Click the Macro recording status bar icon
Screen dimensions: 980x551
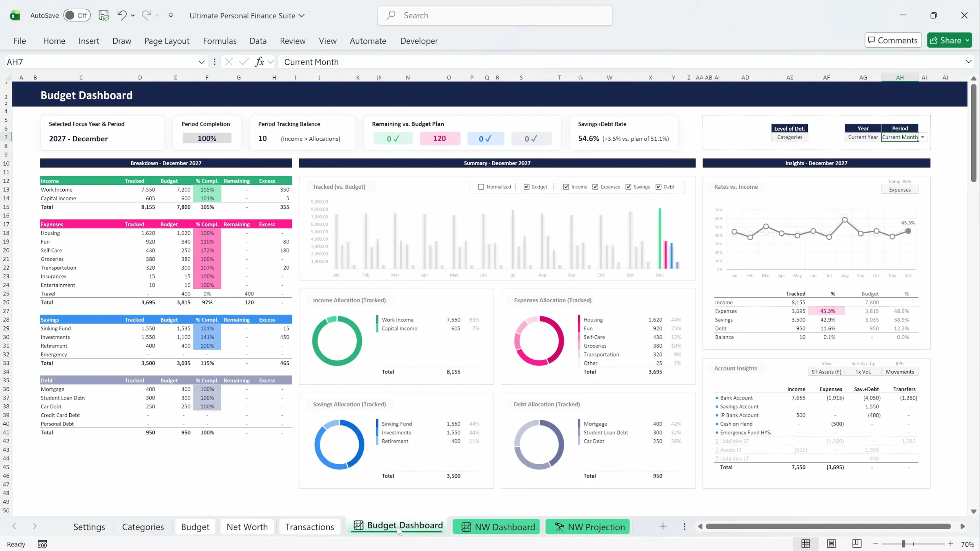[42, 544]
